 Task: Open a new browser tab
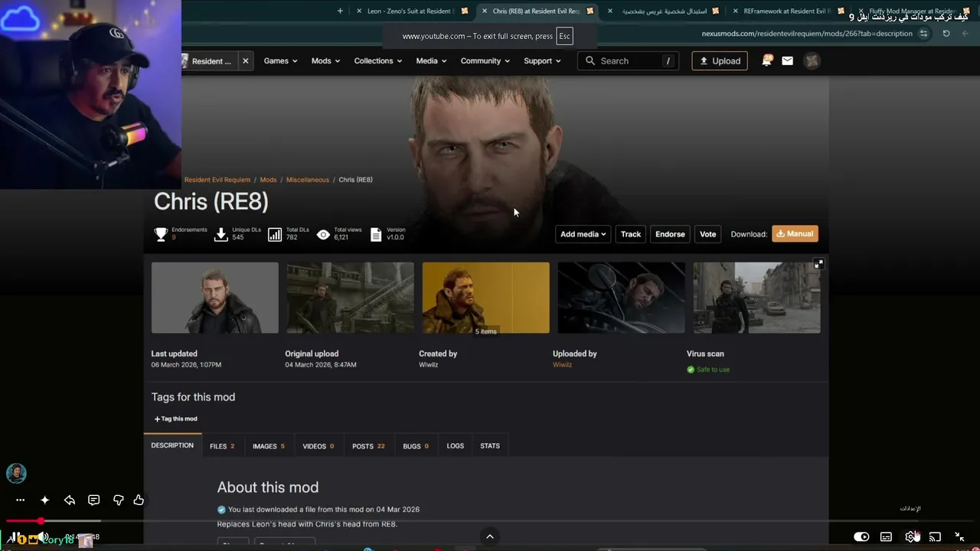(340, 11)
